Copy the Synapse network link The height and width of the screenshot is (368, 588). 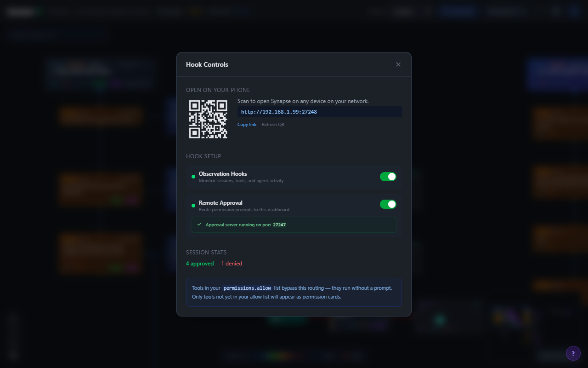pos(247,124)
